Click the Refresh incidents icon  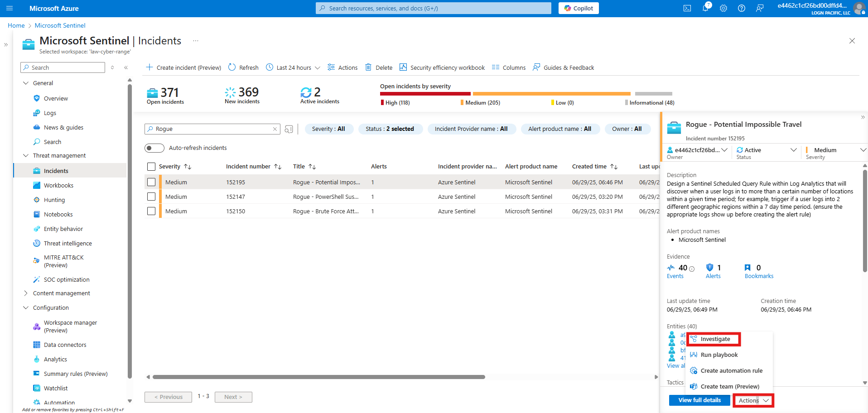pos(232,67)
